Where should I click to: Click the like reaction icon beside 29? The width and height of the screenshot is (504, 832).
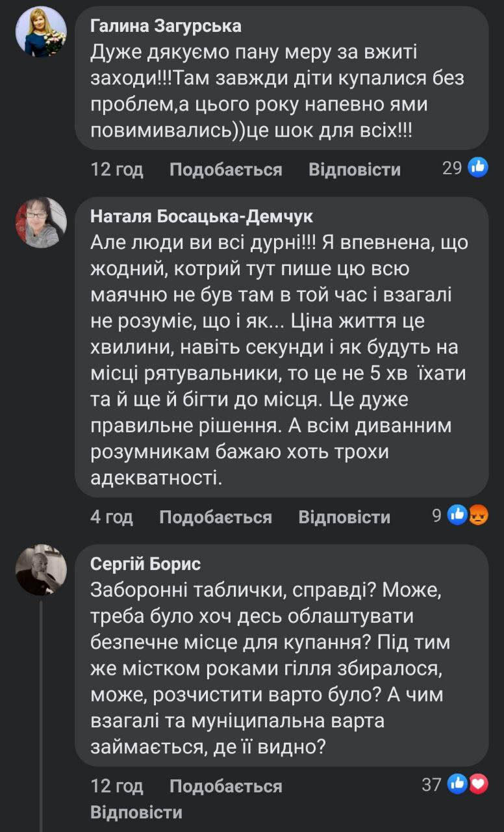[477, 168]
